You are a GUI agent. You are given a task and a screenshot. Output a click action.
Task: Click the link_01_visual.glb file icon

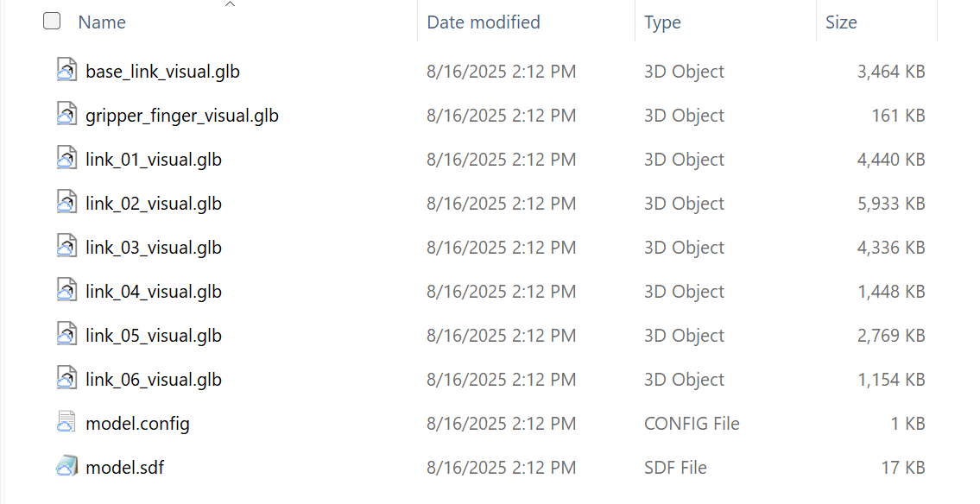tap(66, 159)
